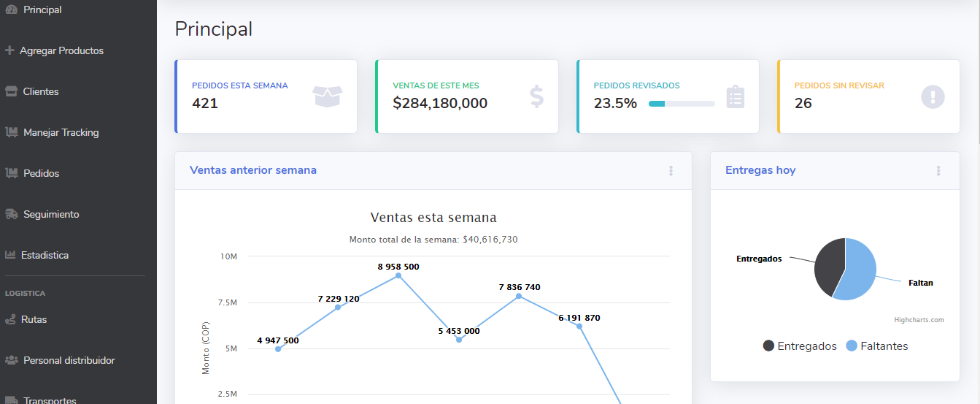The height and width of the screenshot is (404, 980).
Task: Open the Entregas hoy options menu
Action: pyautogui.click(x=938, y=170)
